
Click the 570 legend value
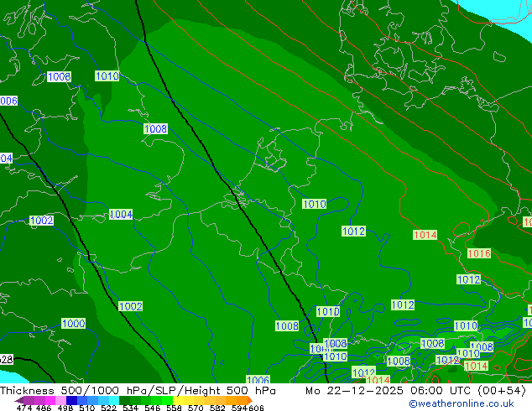196,408
